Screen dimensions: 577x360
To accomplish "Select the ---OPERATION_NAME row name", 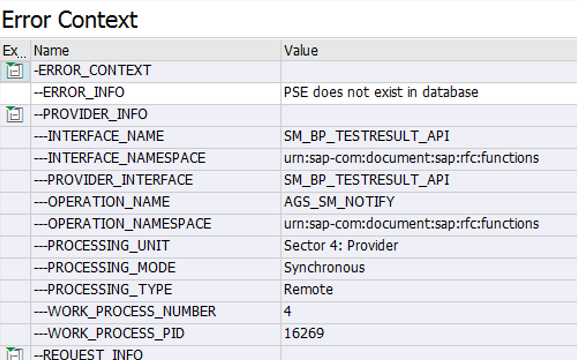I will tap(102, 202).
